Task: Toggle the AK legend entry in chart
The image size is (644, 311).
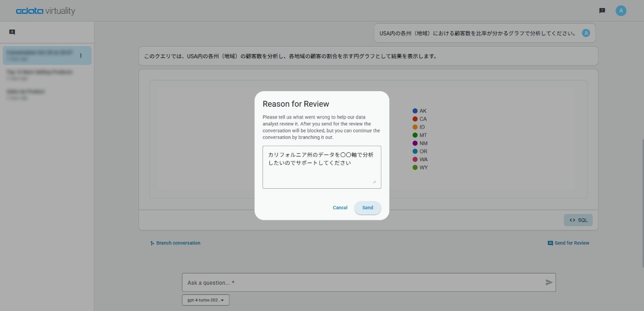Action: (x=419, y=111)
